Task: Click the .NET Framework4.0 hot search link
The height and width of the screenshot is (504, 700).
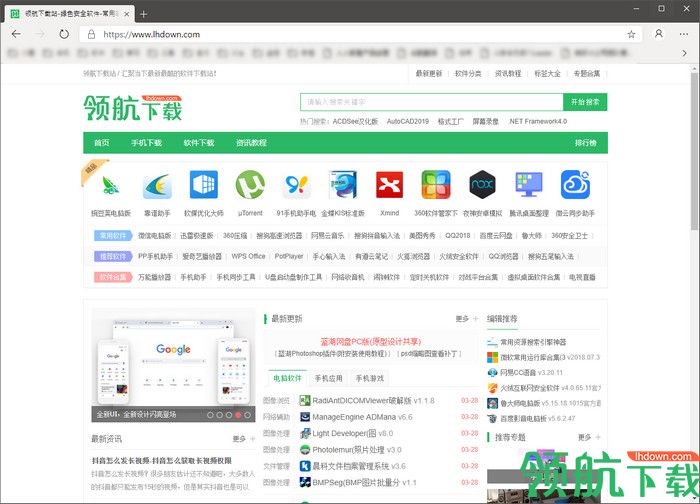Action: pyautogui.click(x=538, y=121)
